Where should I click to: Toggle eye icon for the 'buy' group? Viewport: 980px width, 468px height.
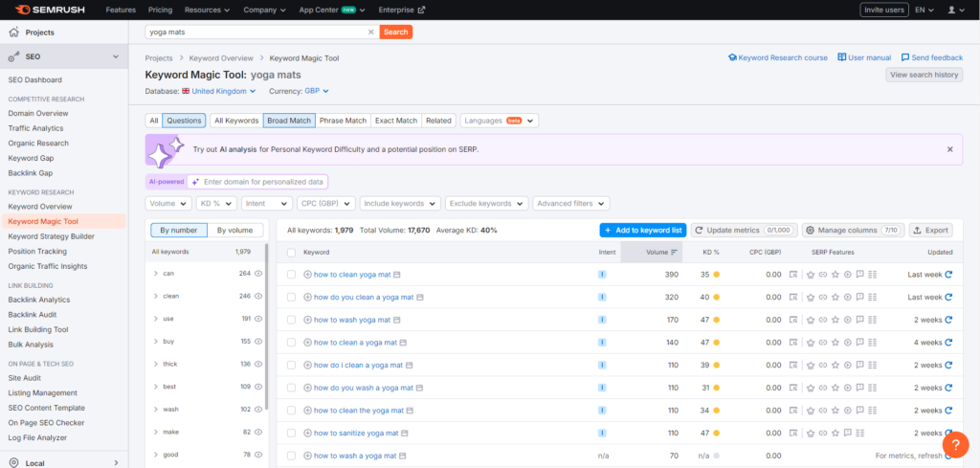coord(258,341)
